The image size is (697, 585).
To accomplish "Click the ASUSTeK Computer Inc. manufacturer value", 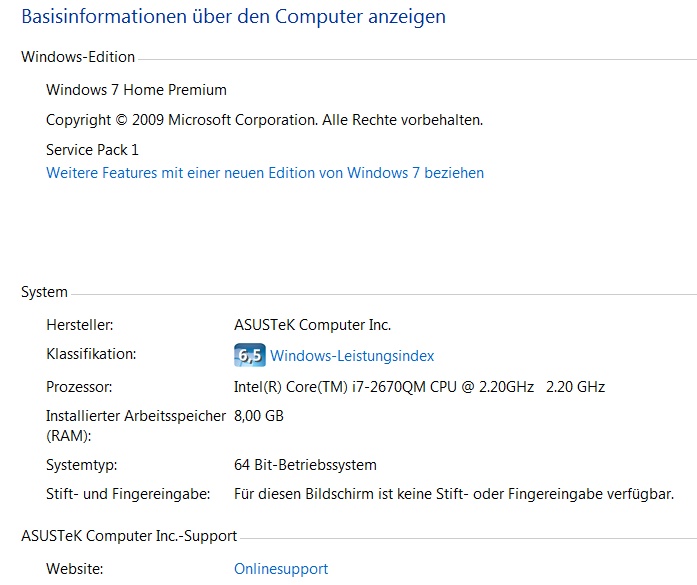I will (x=312, y=325).
